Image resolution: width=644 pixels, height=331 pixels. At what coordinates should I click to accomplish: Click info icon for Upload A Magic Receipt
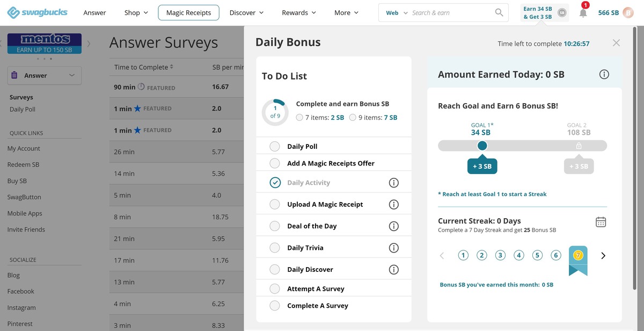[393, 204]
